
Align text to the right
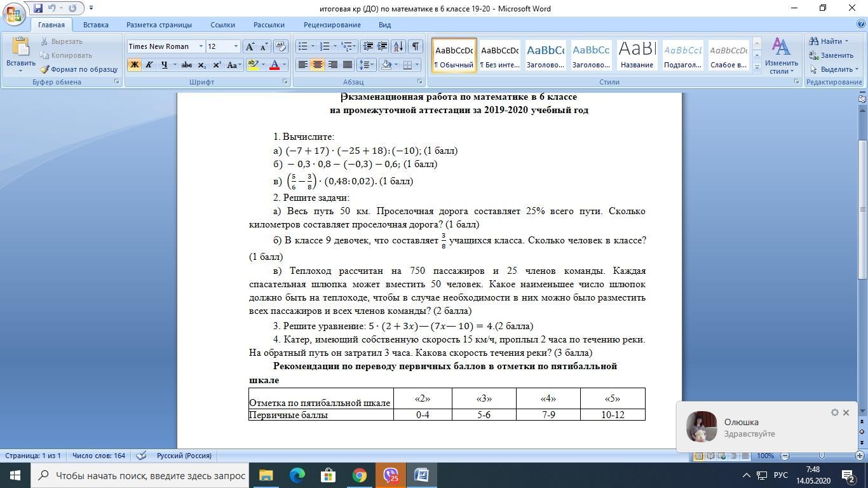click(332, 65)
